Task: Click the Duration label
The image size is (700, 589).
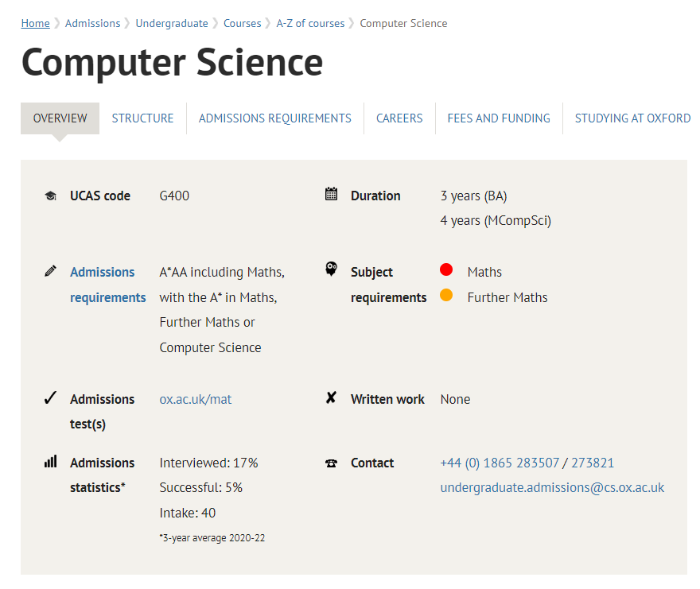Action: tap(375, 196)
